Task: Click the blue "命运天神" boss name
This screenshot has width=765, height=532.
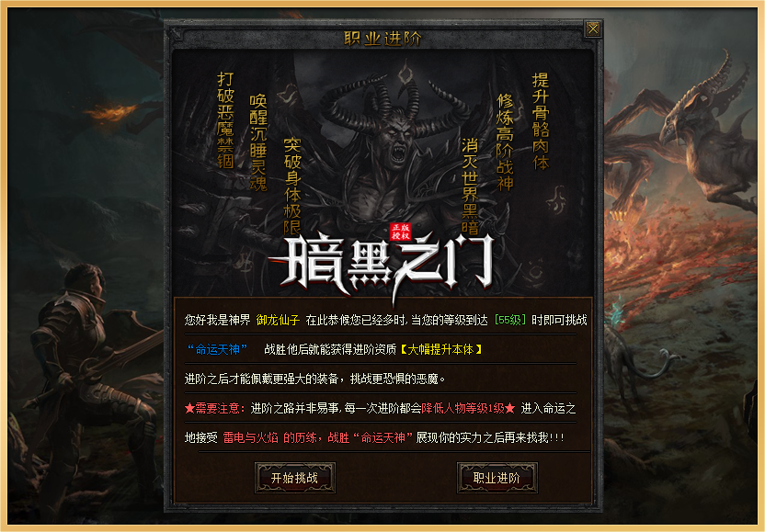Action: (x=218, y=350)
